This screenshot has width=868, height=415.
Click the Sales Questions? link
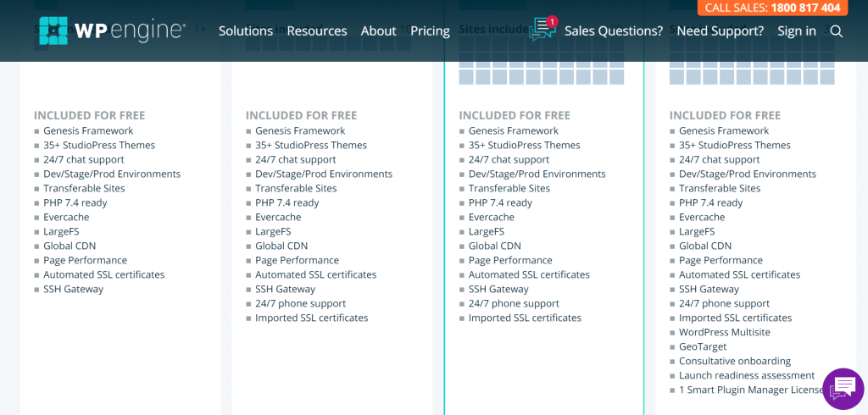[614, 31]
